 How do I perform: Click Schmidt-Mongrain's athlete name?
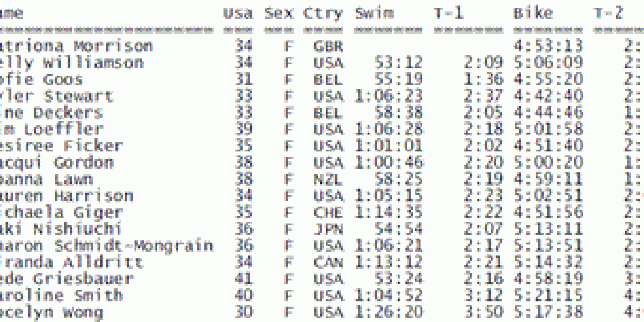(x=106, y=246)
